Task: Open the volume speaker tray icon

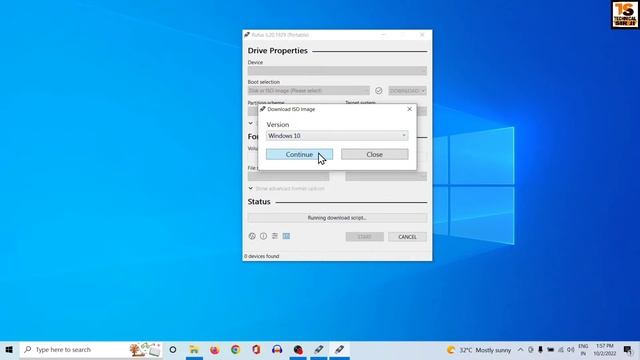Action: (571, 350)
